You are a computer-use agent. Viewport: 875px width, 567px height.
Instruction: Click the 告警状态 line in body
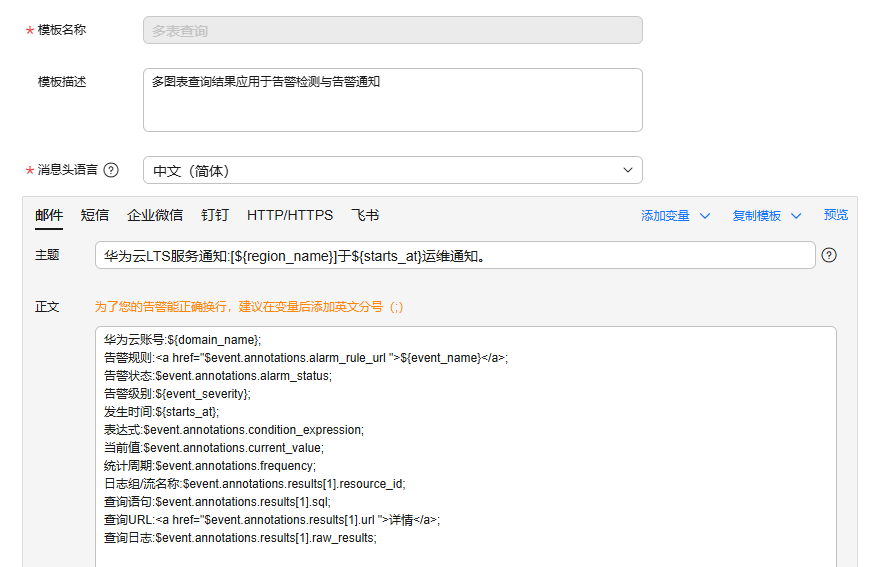(x=218, y=376)
